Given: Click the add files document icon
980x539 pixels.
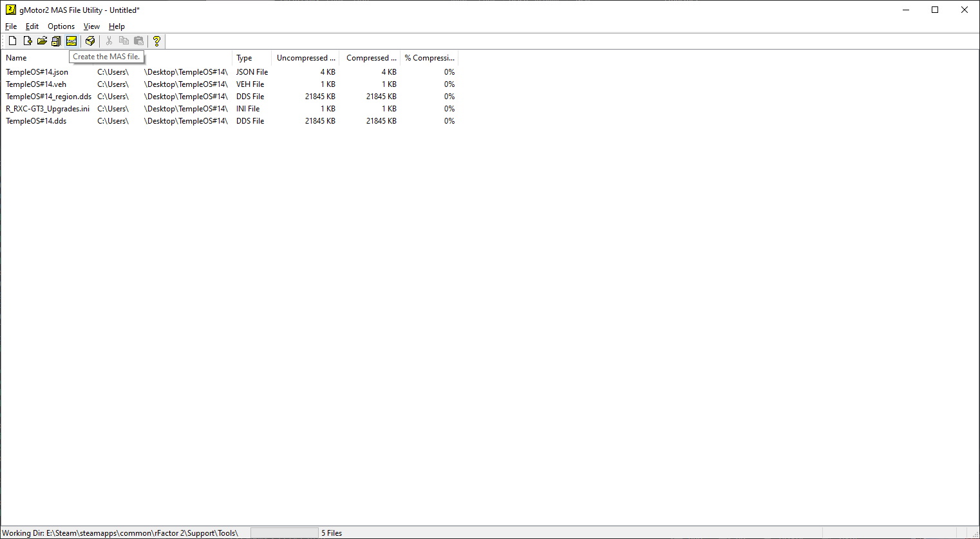Looking at the screenshot, I should [x=27, y=41].
